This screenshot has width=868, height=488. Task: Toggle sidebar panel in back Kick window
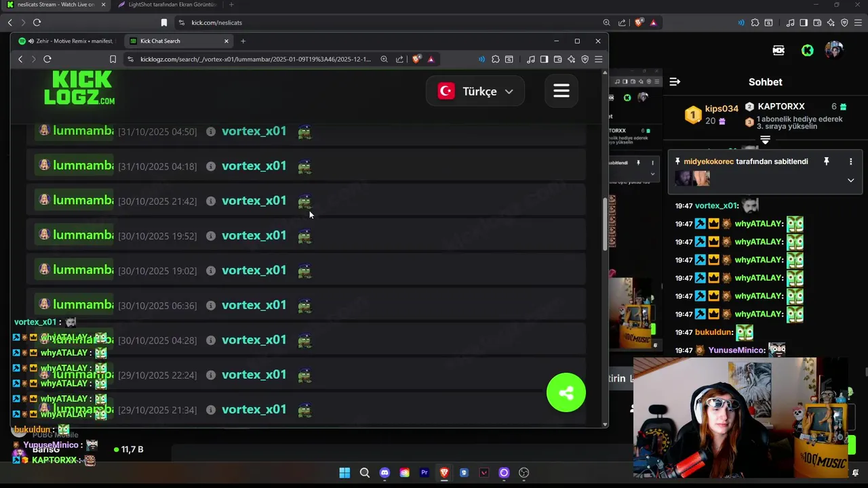pos(804,22)
